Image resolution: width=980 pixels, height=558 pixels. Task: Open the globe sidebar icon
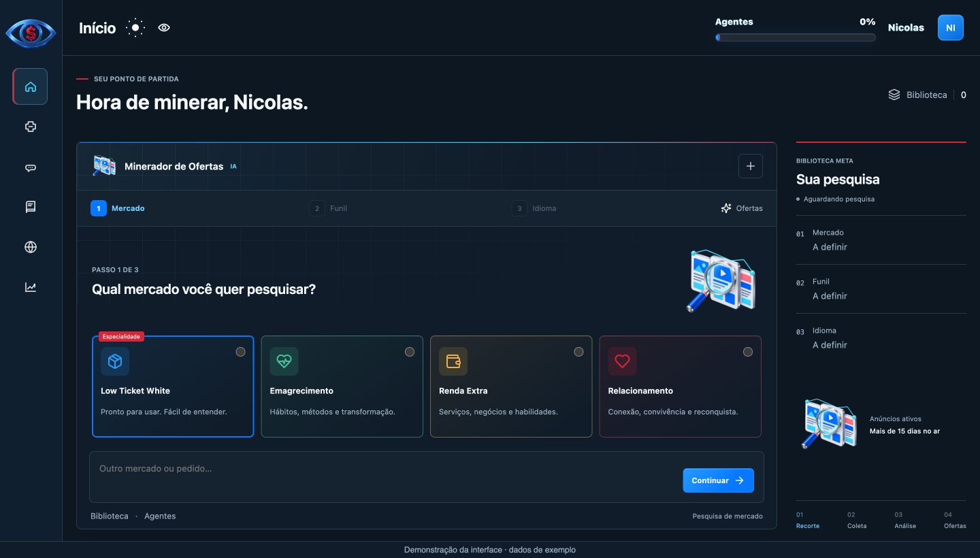31,247
